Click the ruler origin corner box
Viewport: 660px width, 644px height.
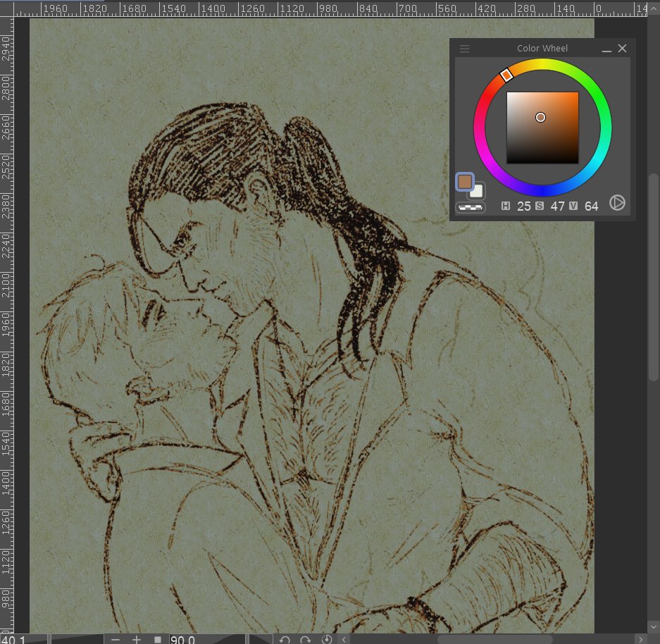click(x=7, y=8)
